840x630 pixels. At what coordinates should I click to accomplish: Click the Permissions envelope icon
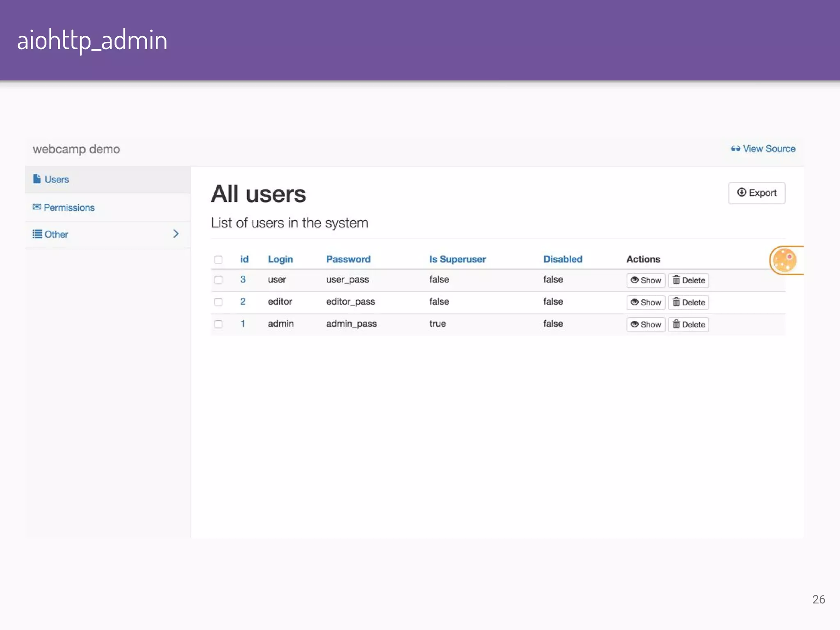[37, 207]
